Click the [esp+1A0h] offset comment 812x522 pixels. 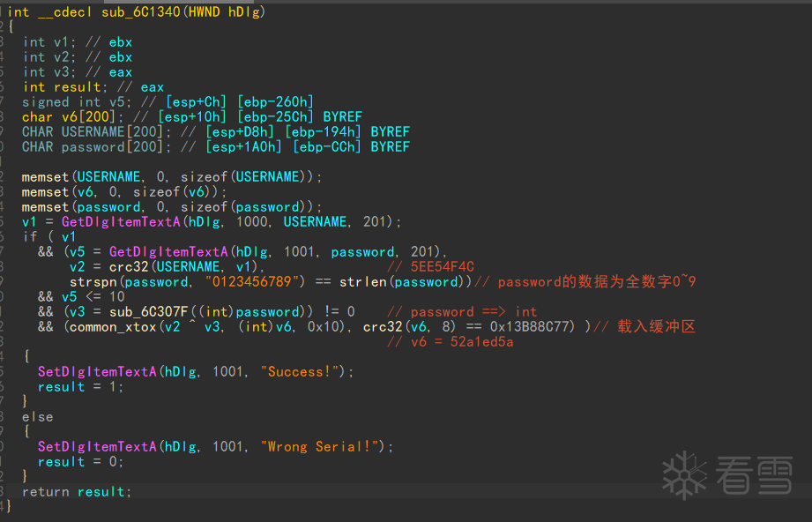[244, 147]
